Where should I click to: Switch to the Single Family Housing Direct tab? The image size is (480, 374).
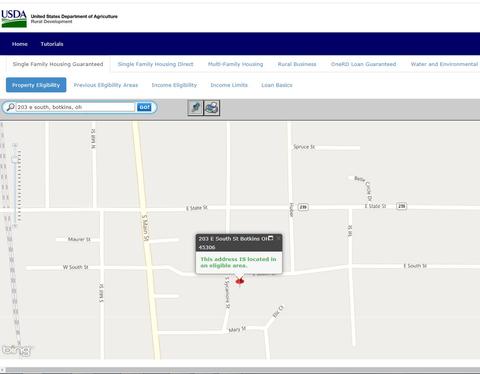(x=155, y=64)
